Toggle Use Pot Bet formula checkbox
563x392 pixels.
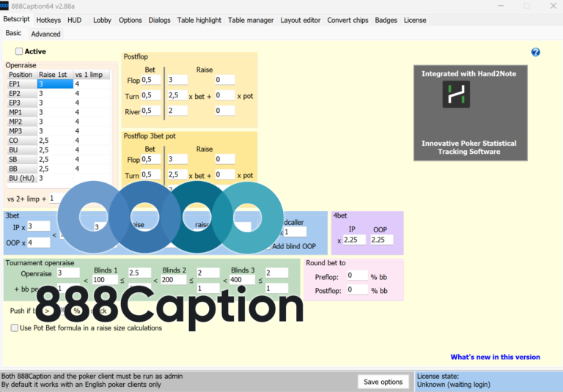[x=15, y=328]
